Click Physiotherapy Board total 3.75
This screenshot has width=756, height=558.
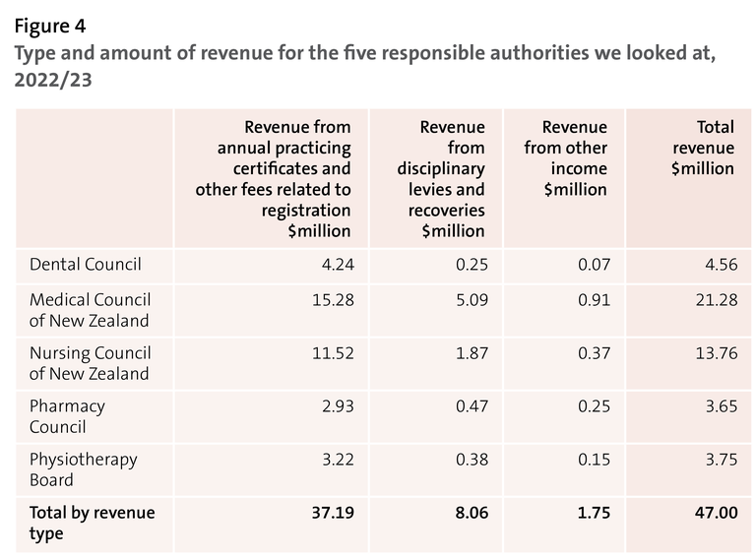[x=722, y=460]
